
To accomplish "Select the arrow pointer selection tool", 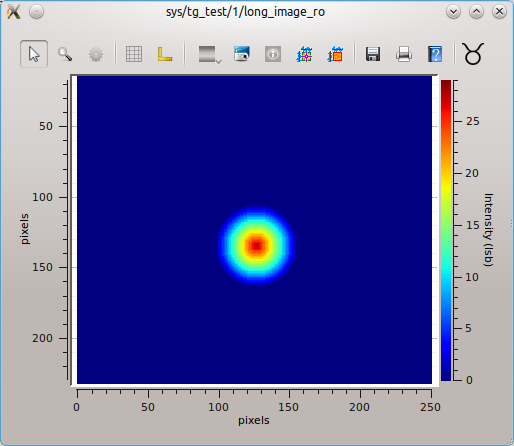I will click(x=34, y=54).
